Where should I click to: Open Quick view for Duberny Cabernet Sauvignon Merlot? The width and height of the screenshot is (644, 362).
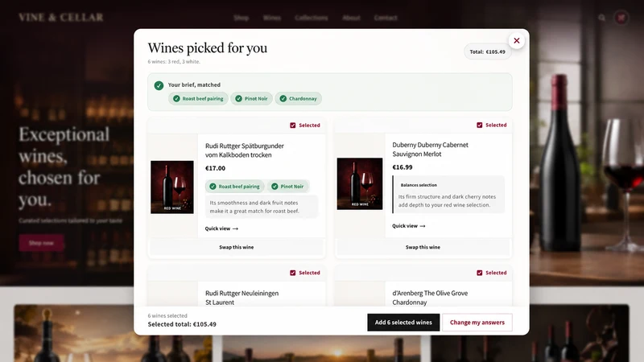[x=409, y=226]
